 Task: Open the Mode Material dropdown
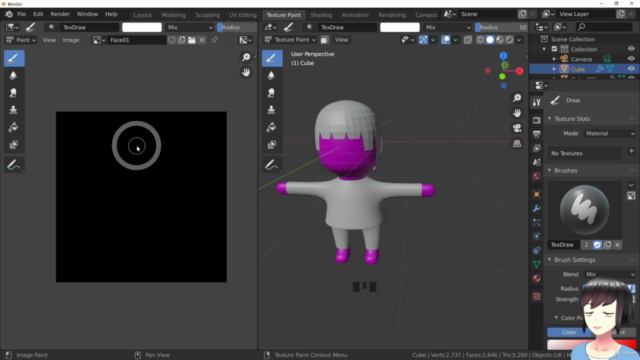click(x=609, y=133)
